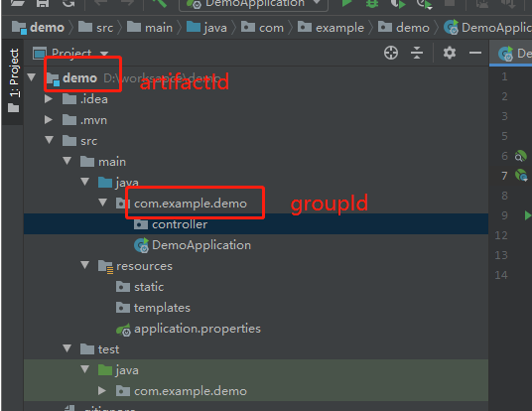Select the controller package row
Viewport: 532px width, 411px height.
256,224
